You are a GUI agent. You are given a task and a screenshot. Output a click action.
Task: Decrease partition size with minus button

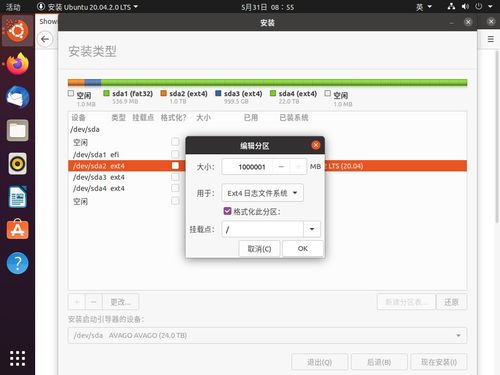[x=281, y=166]
